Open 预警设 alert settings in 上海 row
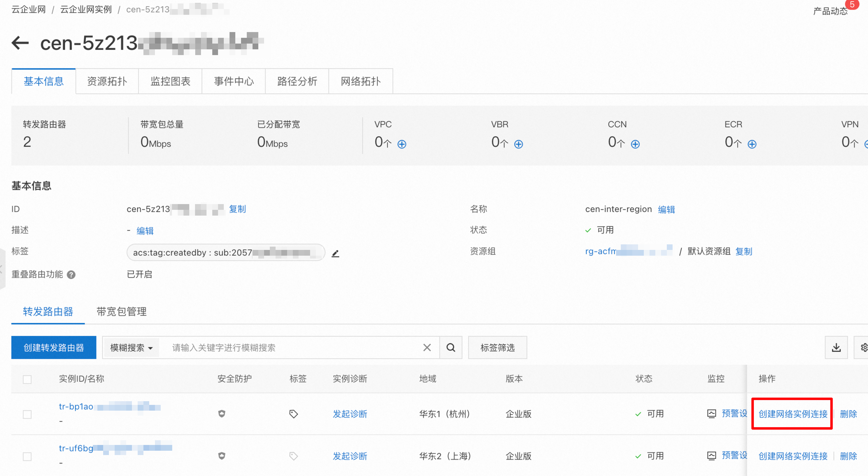 point(734,456)
